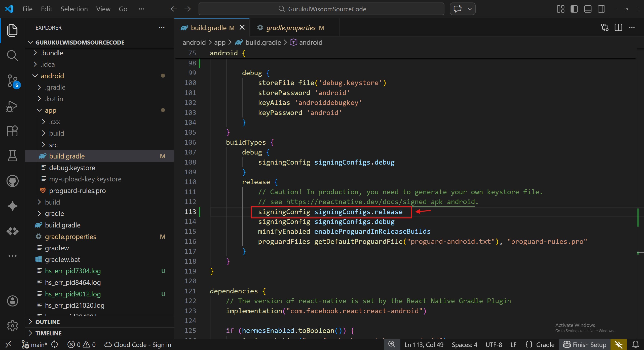This screenshot has width=644, height=350.
Task: Open Run and Debug view
Action: click(x=12, y=106)
